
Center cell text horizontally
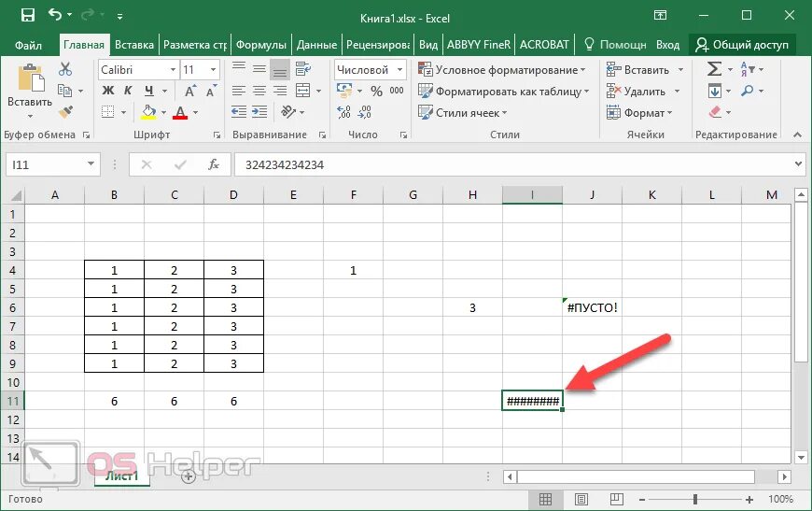pos(259,91)
